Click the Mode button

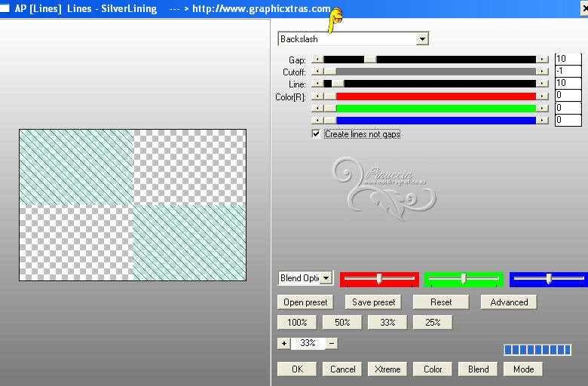[523, 369]
